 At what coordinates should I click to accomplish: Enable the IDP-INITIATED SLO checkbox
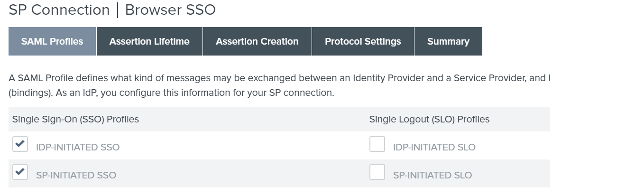tap(377, 144)
